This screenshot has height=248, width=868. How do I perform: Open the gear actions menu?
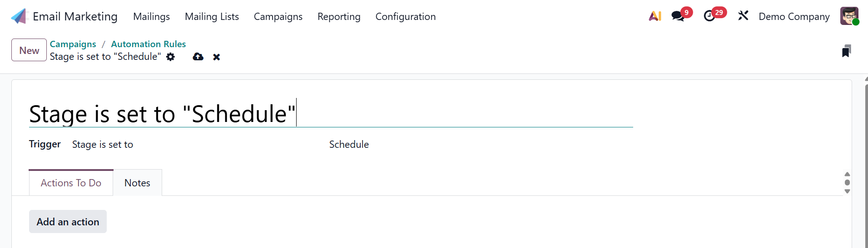coord(170,57)
